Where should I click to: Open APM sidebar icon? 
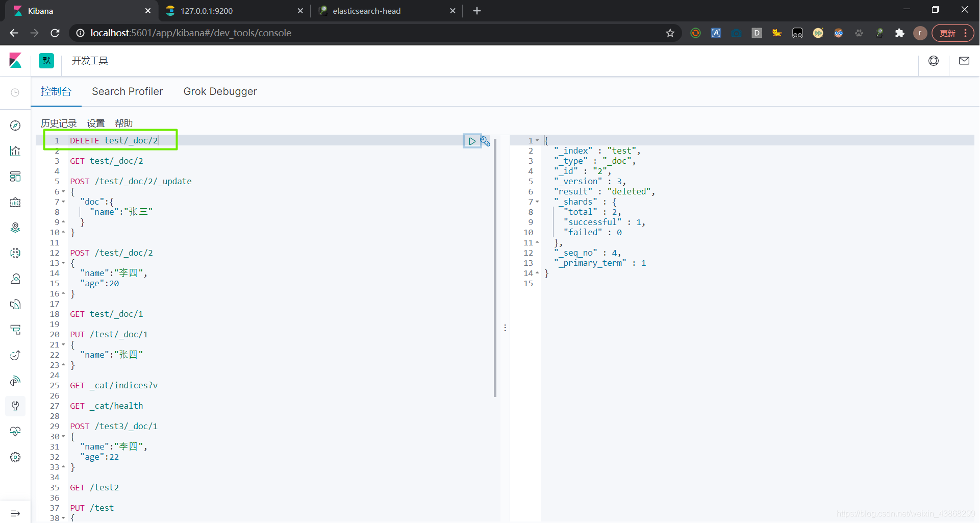[15, 330]
